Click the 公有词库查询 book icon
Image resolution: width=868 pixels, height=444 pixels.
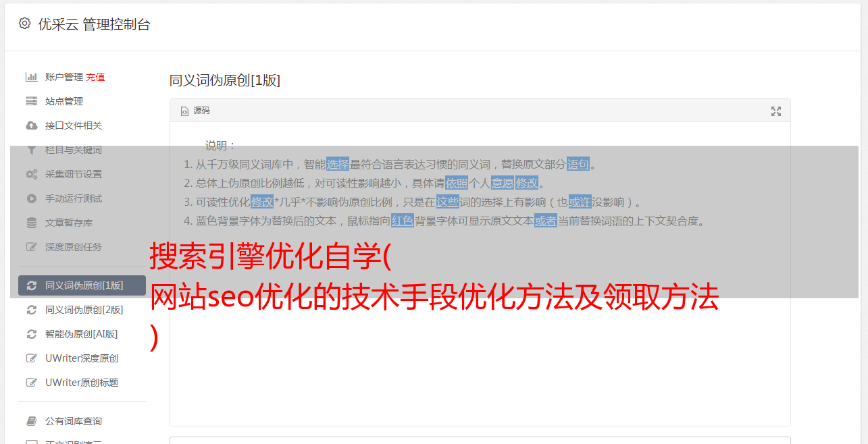pyautogui.click(x=31, y=421)
